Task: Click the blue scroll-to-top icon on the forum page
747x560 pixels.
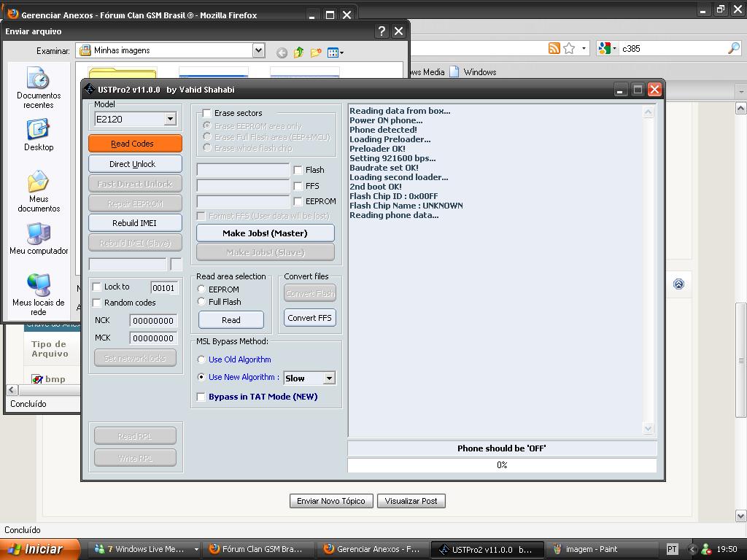Action: click(678, 284)
